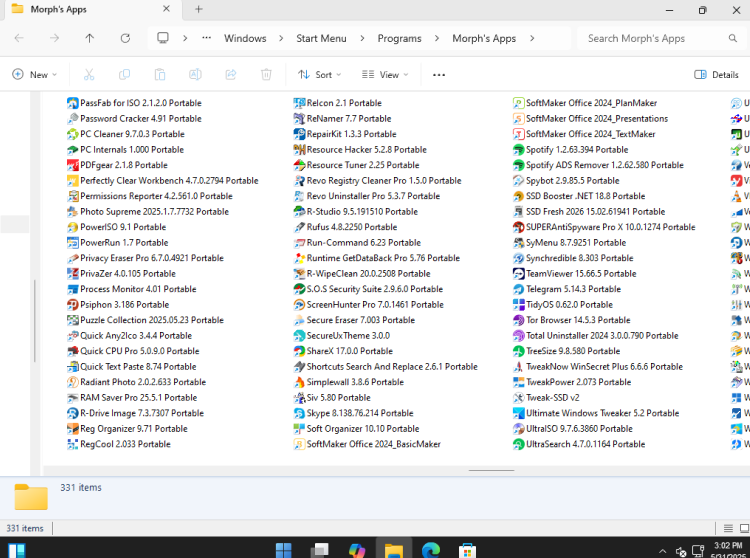Go to Programs folder in breadcrumb
This screenshot has height=558, width=750.
click(x=399, y=38)
